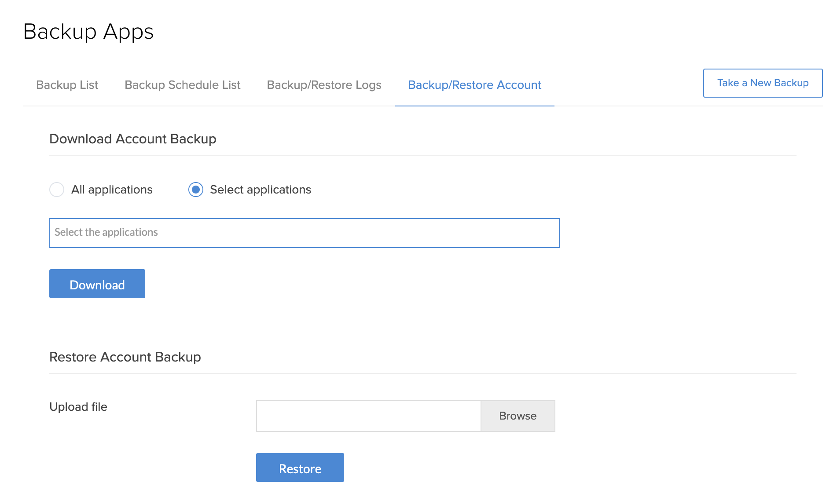Click the "Select applications" label text
This screenshot has width=837, height=504.
pyautogui.click(x=261, y=190)
